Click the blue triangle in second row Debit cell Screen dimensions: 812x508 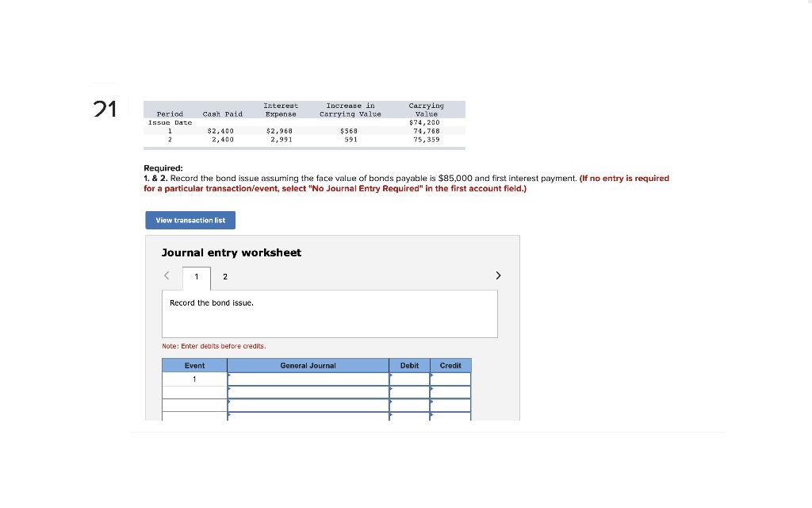pyautogui.click(x=391, y=390)
